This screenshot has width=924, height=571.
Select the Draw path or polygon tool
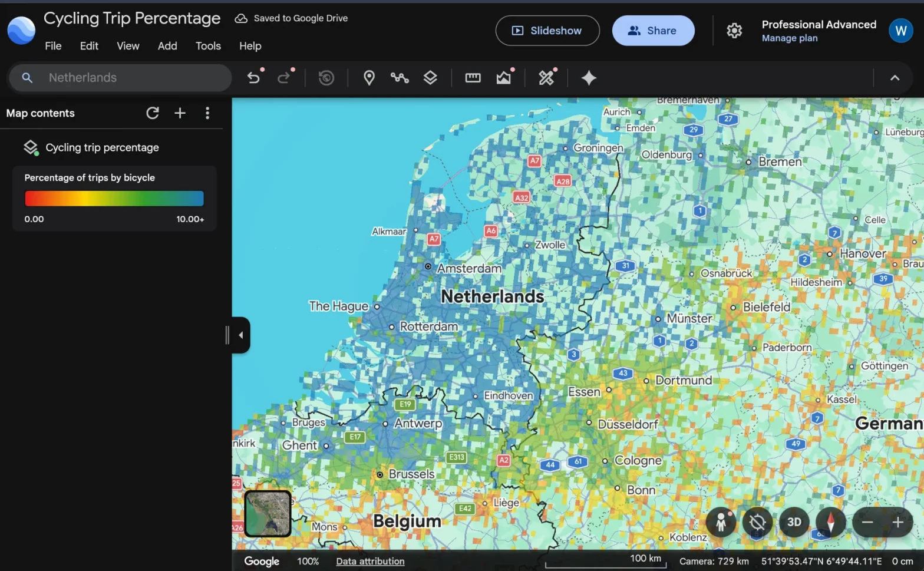[x=400, y=78]
